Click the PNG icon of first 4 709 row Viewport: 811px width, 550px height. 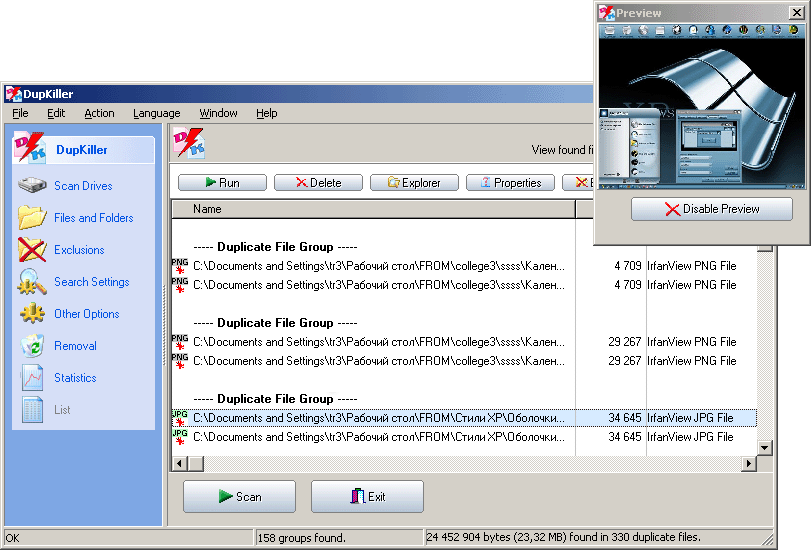[179, 266]
